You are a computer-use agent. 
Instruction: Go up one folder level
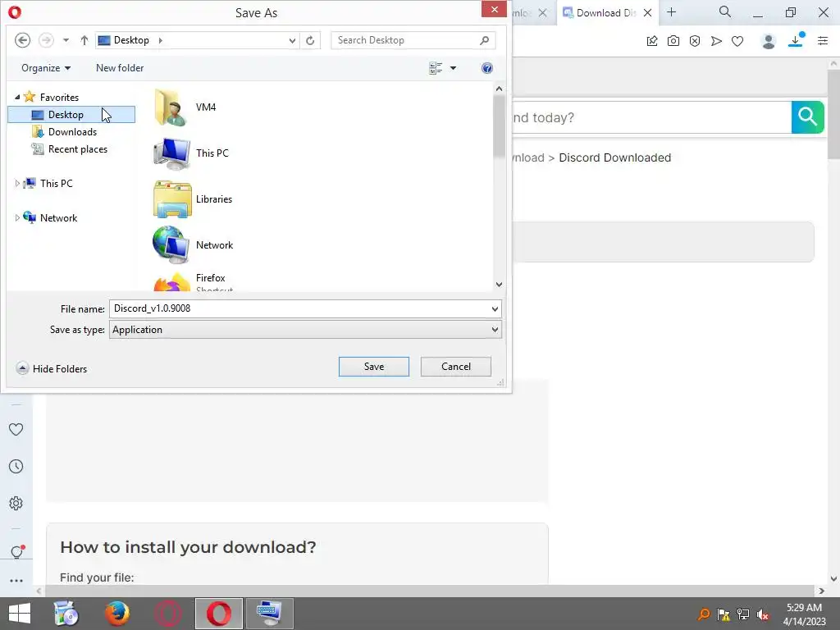point(84,40)
